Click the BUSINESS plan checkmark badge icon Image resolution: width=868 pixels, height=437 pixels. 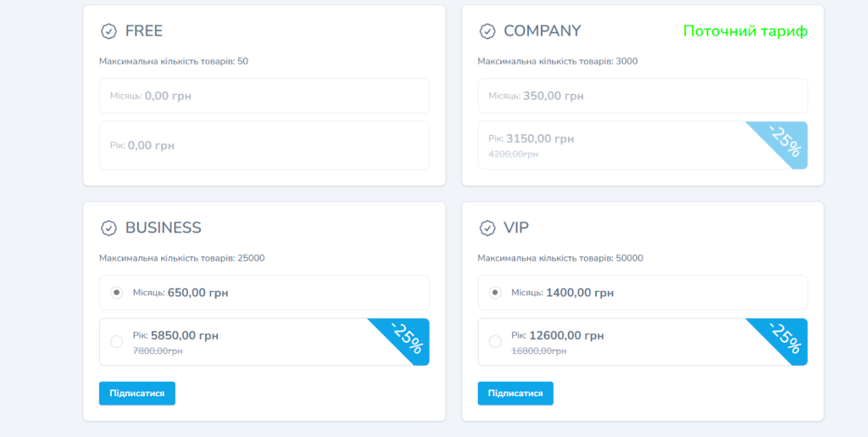point(108,228)
